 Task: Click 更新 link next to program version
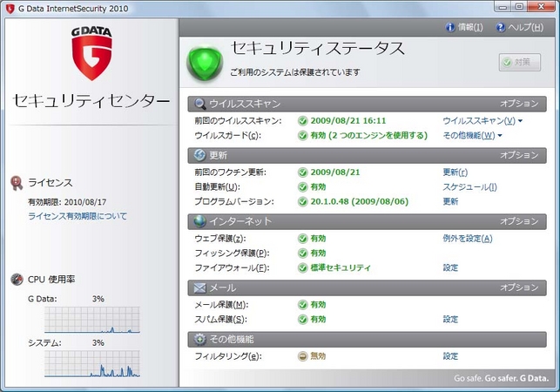click(x=450, y=201)
